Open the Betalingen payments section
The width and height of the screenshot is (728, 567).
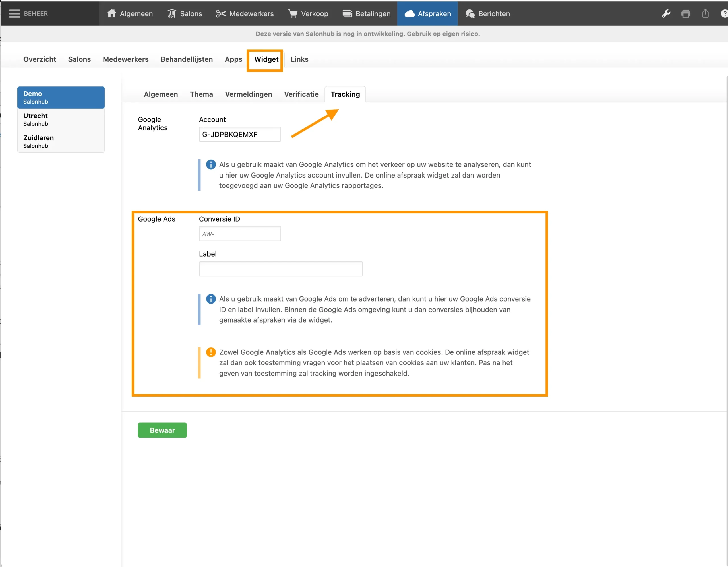pos(366,14)
